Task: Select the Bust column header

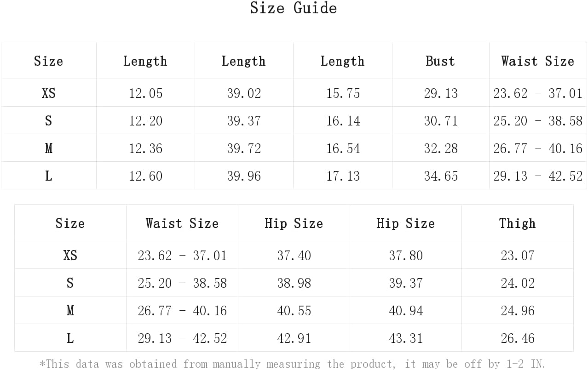Action: (440, 61)
